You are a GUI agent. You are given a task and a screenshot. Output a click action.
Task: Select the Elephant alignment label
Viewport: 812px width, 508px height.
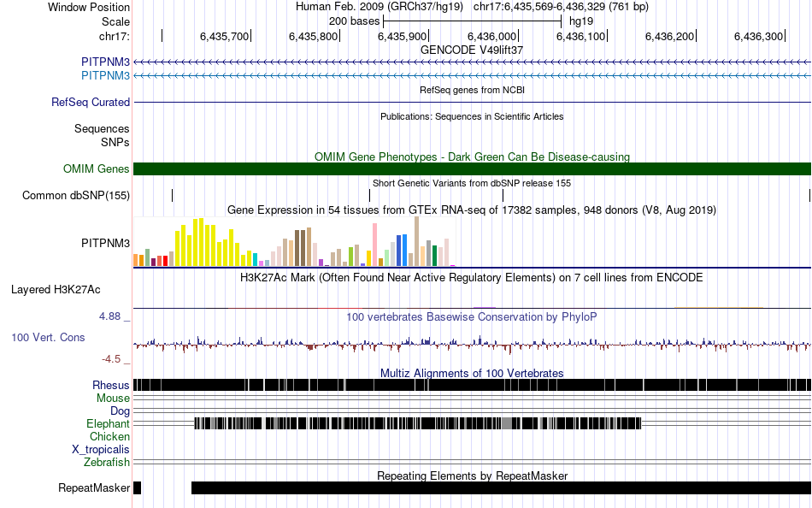click(x=108, y=424)
